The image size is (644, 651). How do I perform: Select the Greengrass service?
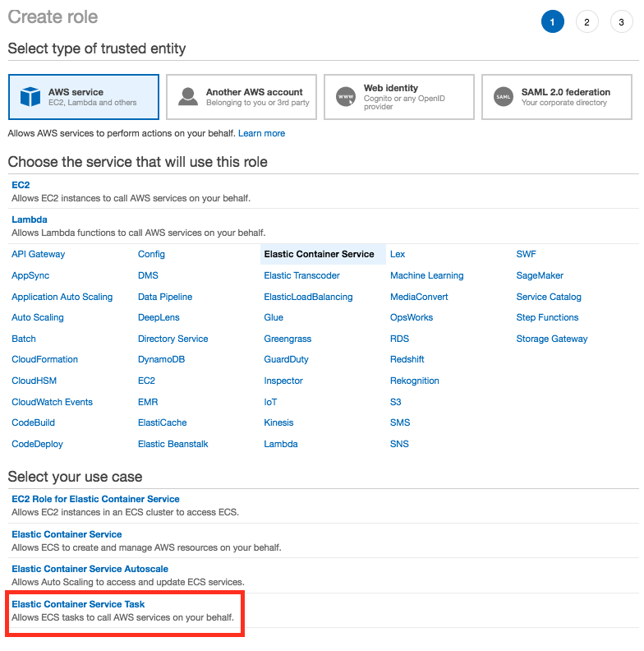287,339
